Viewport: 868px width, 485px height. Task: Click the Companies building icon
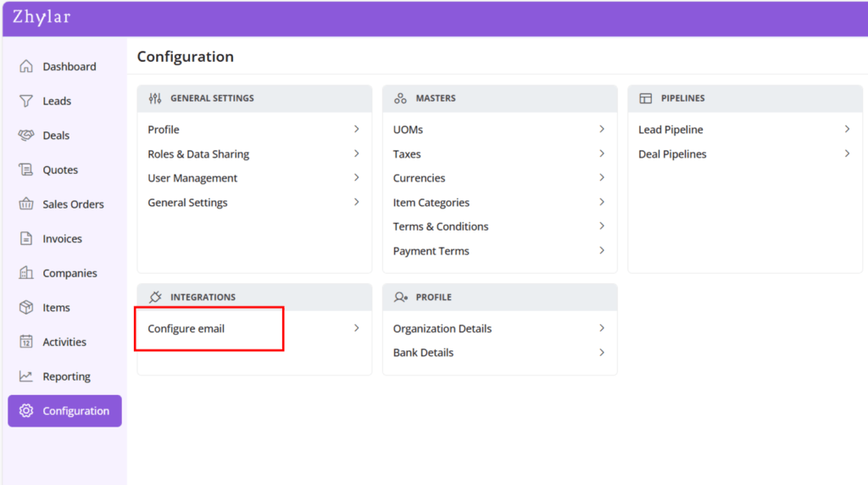click(26, 273)
